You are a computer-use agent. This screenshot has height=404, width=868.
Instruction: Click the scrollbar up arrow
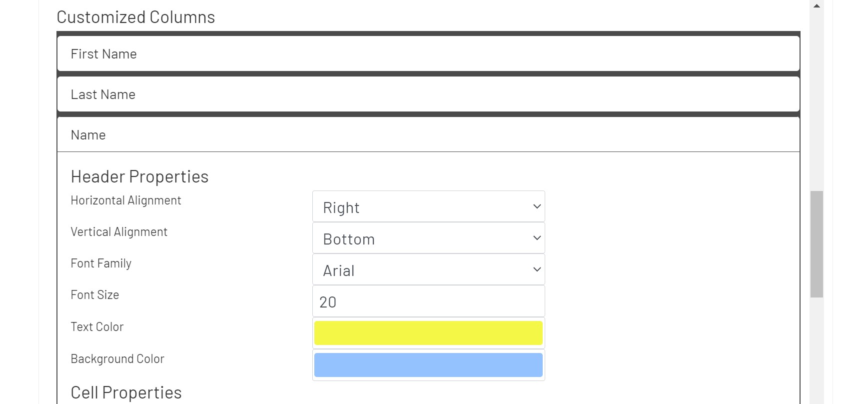click(x=817, y=6)
